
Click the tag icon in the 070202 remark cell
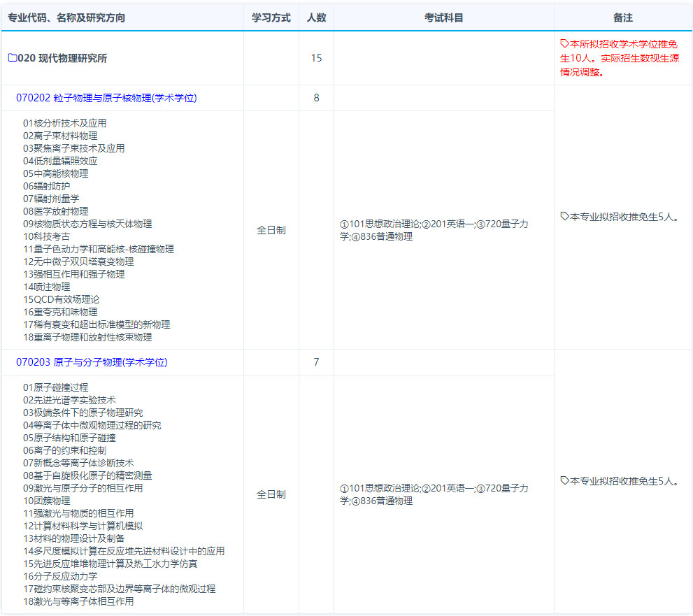565,217
